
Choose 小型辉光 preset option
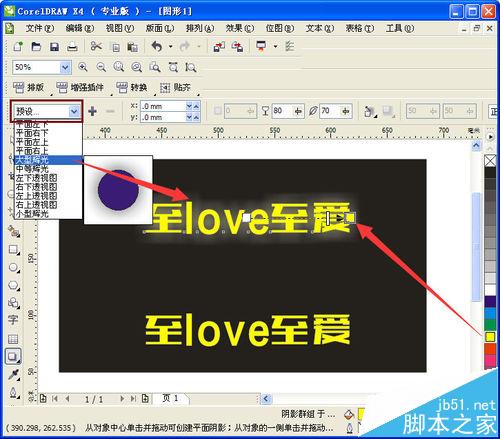coord(48,214)
